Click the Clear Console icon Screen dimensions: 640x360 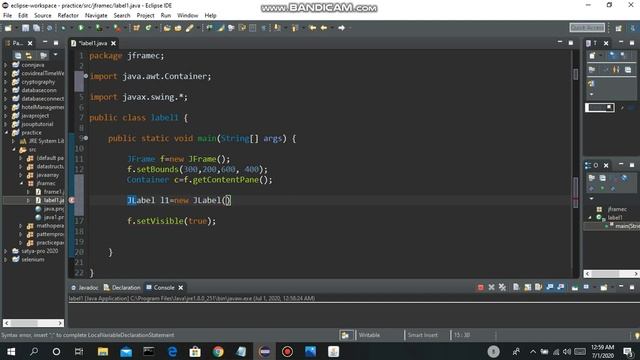(x=516, y=287)
